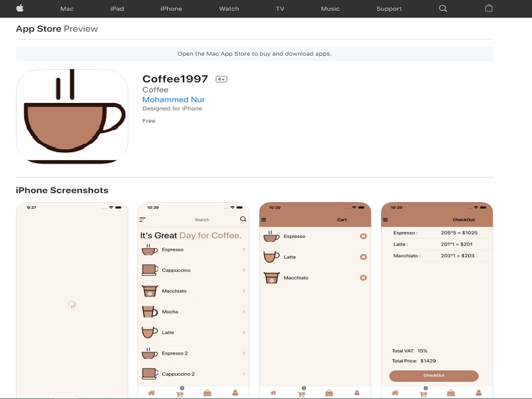Go to the Support menu item

tap(389, 9)
